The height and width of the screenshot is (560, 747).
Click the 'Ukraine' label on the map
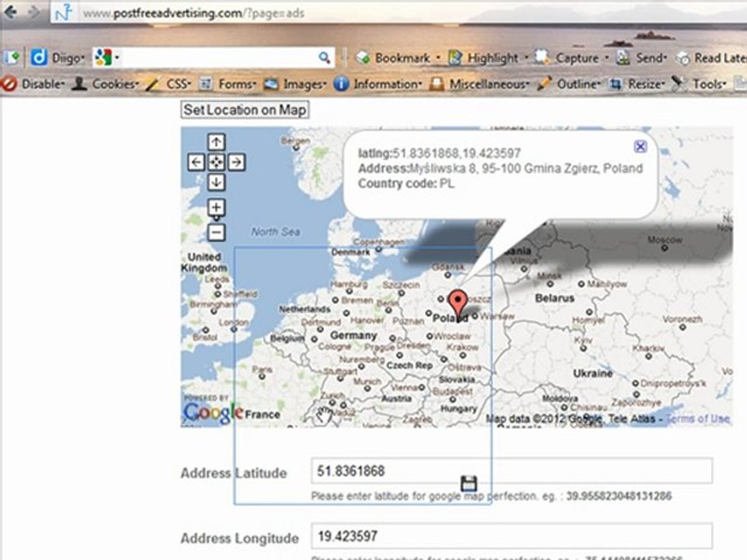click(x=593, y=373)
